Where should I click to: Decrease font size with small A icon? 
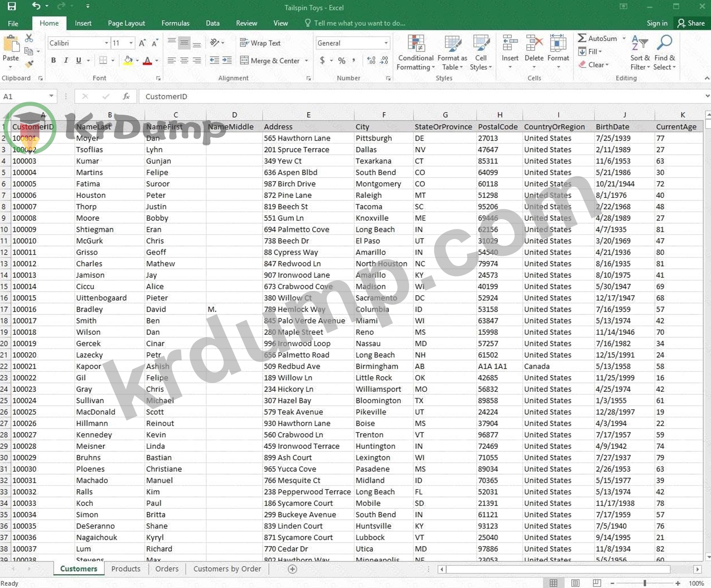(x=155, y=43)
